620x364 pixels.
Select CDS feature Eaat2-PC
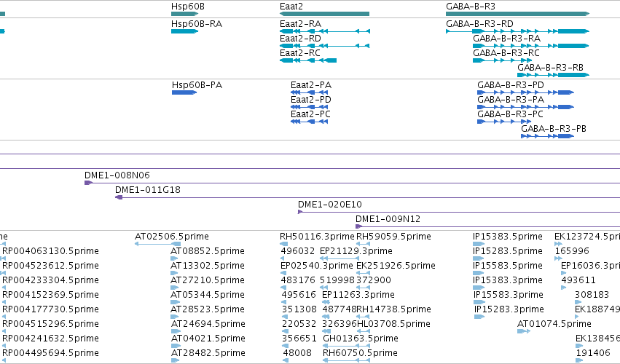click(x=310, y=114)
